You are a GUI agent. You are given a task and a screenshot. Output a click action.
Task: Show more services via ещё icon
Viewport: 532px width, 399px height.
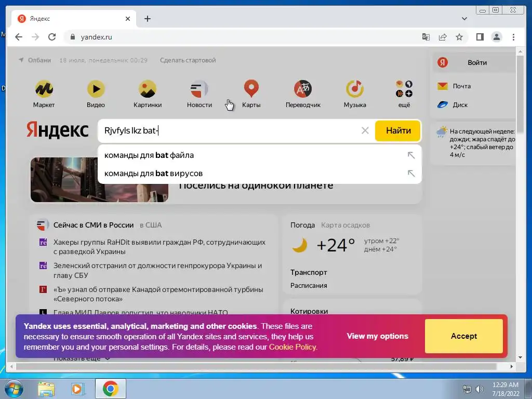pyautogui.click(x=404, y=89)
